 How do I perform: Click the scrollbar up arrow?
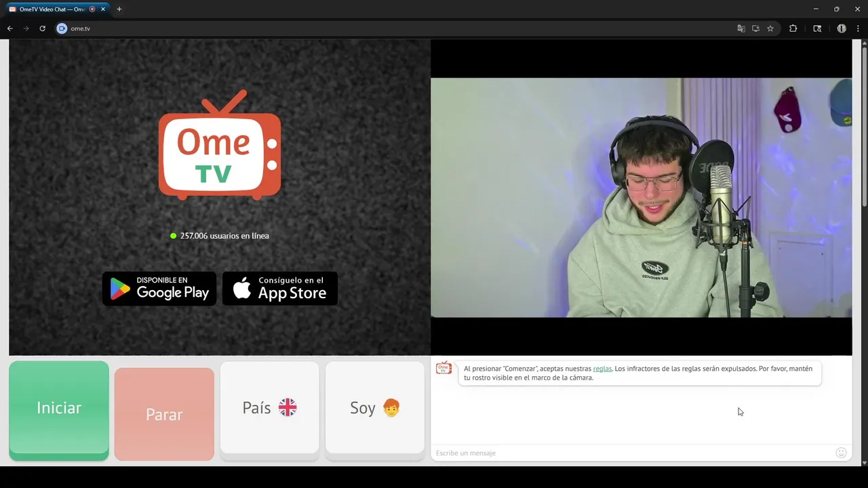click(x=864, y=43)
